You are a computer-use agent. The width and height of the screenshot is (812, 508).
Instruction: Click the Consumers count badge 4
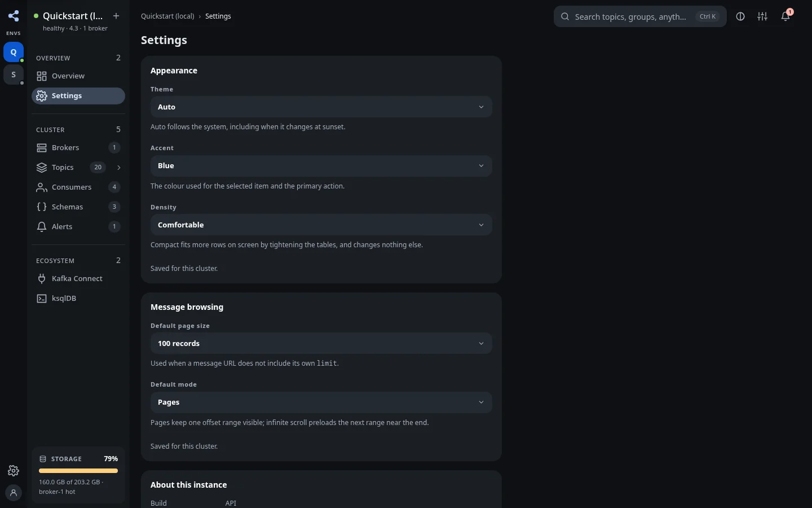click(114, 187)
